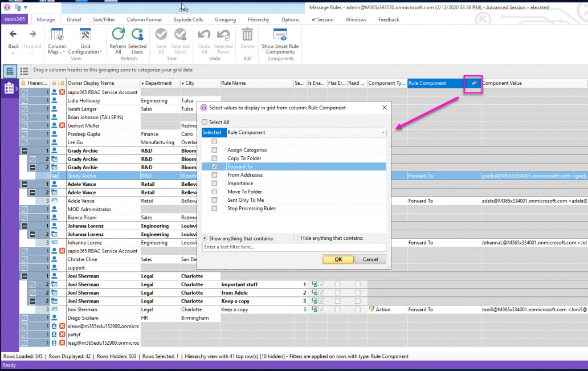Open the Back button dropdown arrow

pos(13,53)
